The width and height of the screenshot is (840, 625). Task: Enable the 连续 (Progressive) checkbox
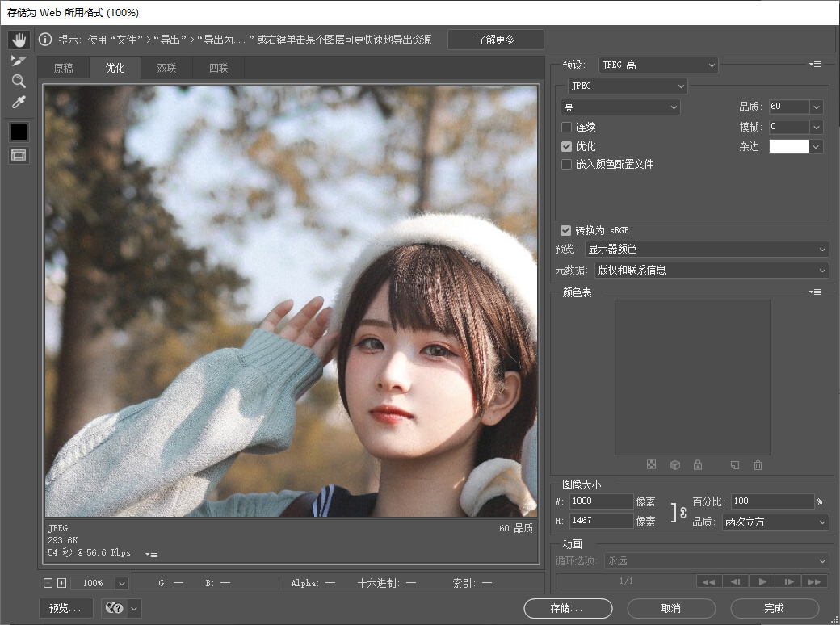coord(567,128)
